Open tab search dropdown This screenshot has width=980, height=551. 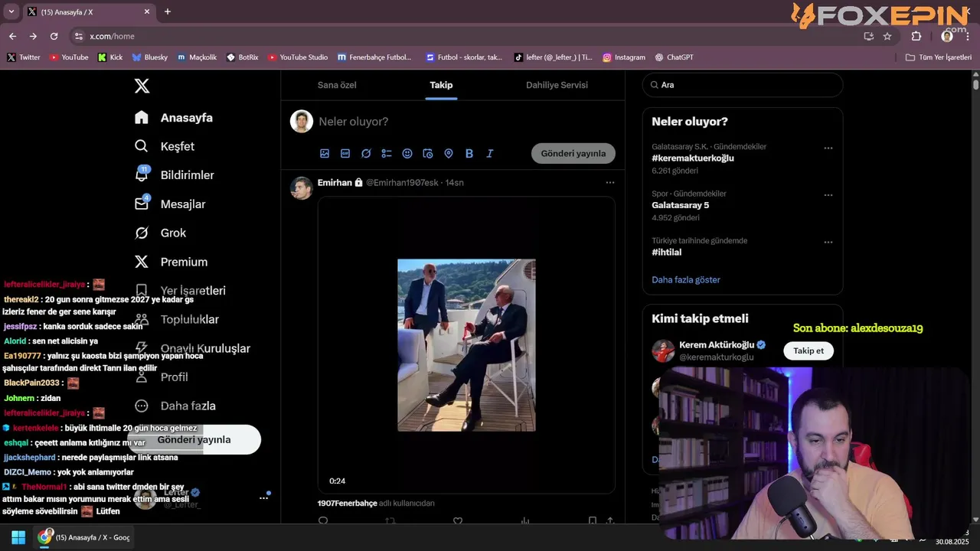point(11,11)
